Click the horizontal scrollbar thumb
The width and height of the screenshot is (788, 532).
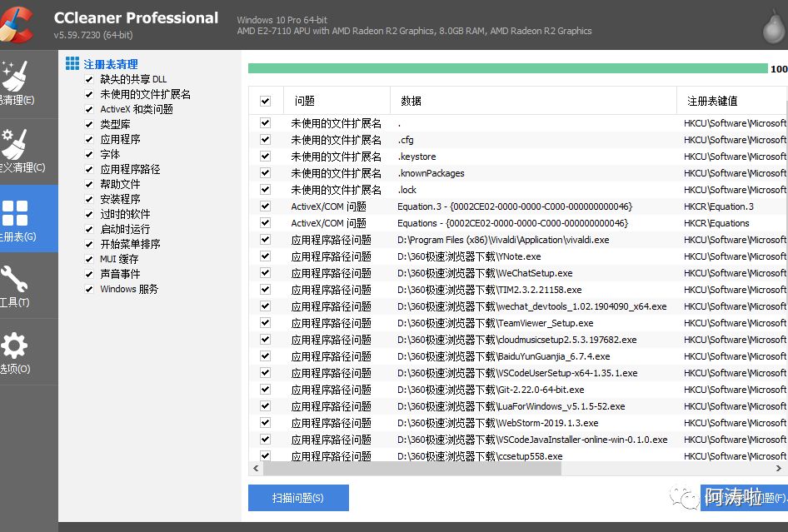click(412, 468)
